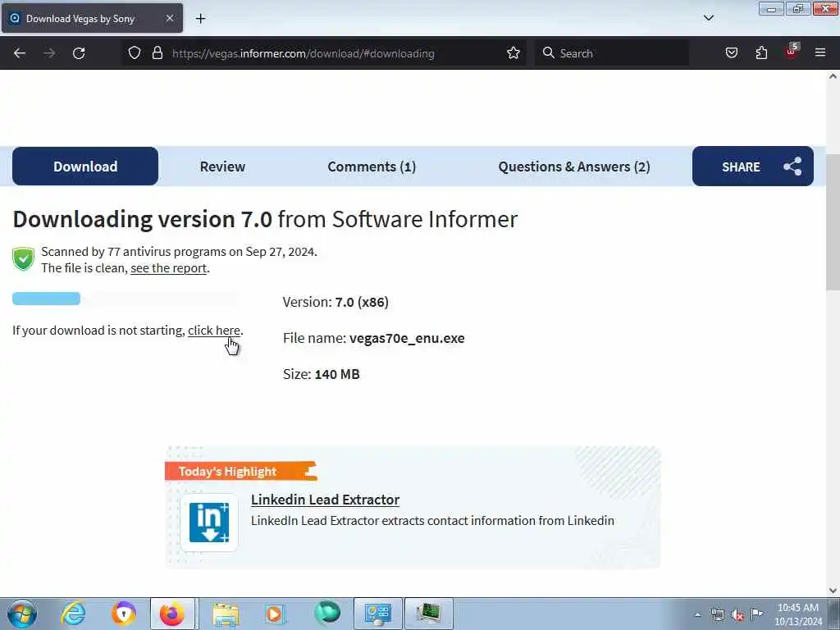Open a new tab with the plus button

pos(200,19)
